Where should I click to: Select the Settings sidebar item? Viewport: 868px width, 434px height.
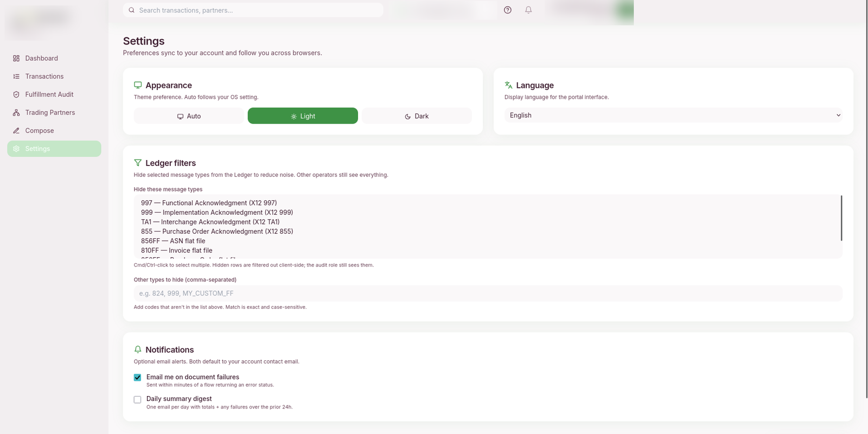point(54,149)
